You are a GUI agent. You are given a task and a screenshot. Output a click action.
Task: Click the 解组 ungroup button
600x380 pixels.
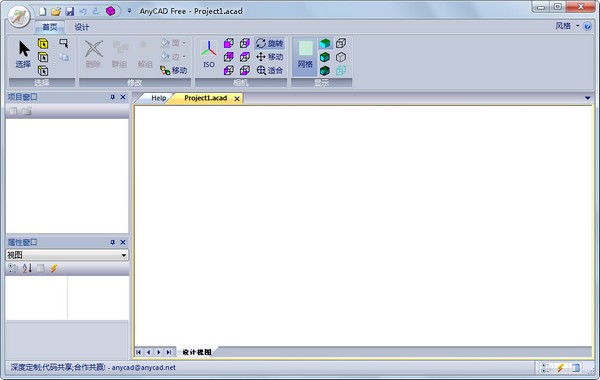click(145, 54)
